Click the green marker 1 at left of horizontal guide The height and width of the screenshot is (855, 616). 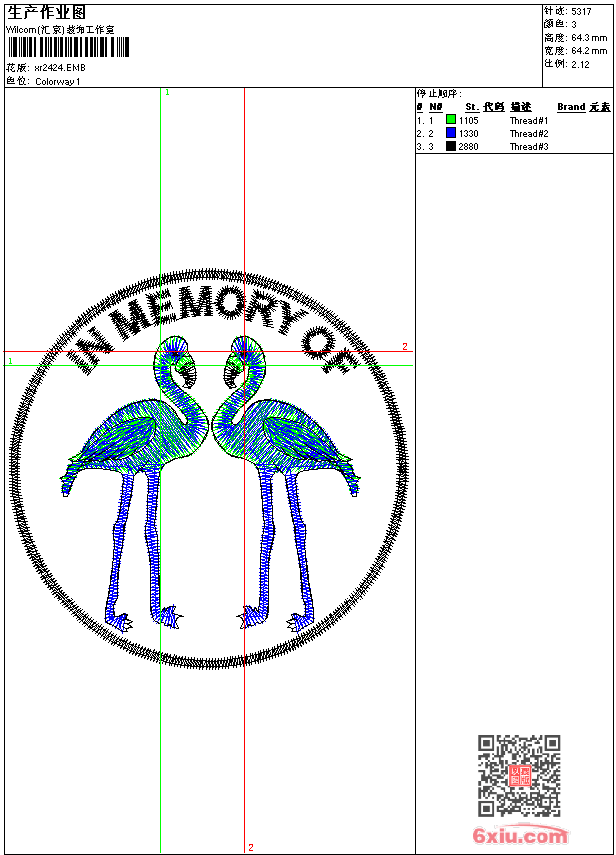[x=10, y=361]
